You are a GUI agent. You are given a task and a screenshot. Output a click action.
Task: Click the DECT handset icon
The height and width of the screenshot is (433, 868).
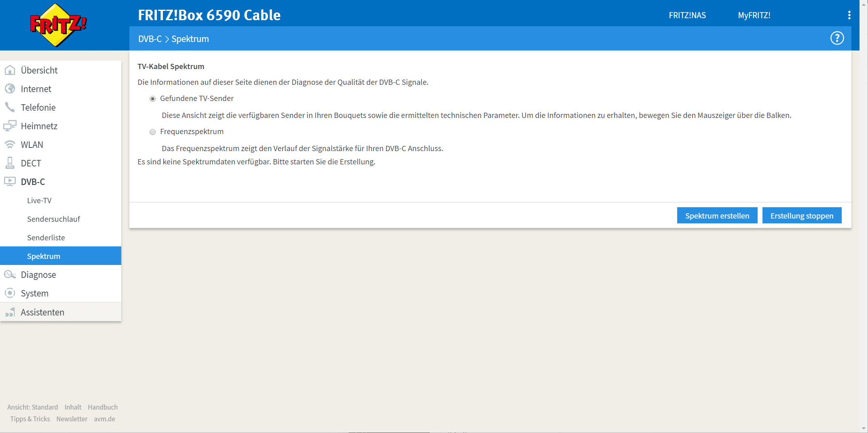tap(10, 163)
